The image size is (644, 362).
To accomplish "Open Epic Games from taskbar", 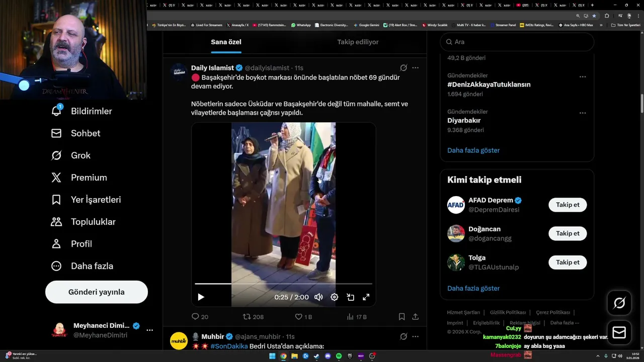I will 350,356.
